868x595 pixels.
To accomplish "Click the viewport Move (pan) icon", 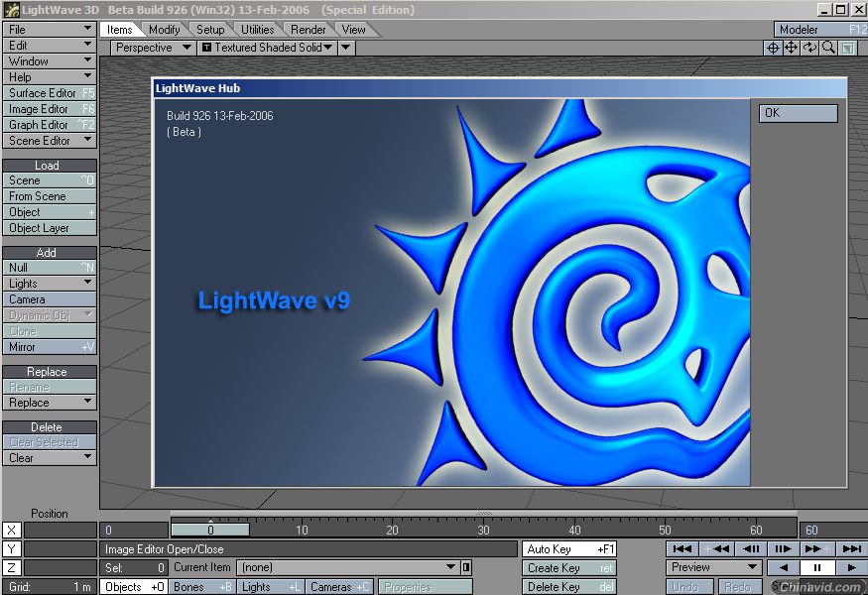I will point(791,49).
